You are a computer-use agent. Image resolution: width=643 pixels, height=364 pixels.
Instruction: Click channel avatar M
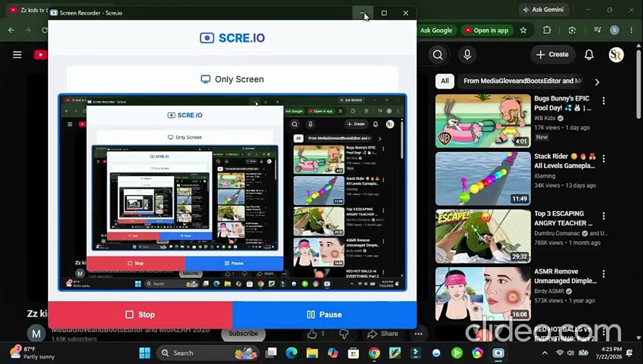pyautogui.click(x=36, y=334)
